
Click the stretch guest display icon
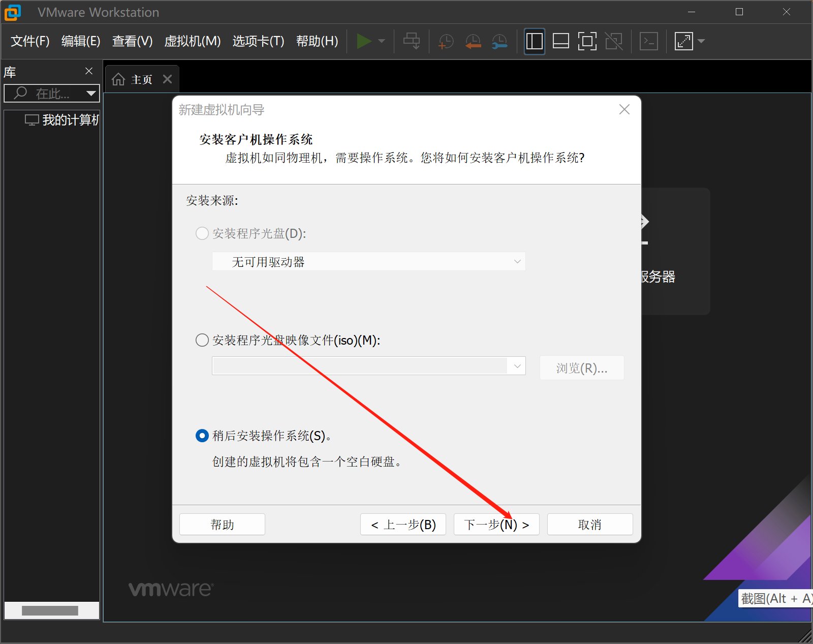tap(684, 41)
